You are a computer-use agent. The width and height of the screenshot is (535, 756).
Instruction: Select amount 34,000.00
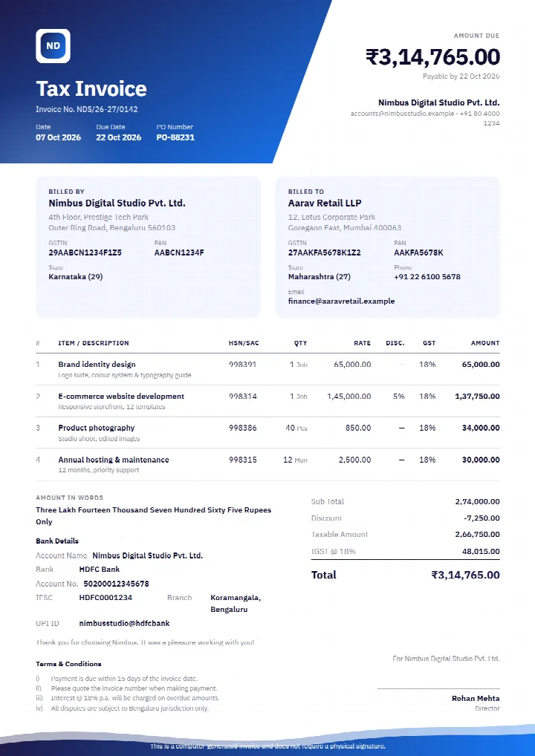coord(481,428)
